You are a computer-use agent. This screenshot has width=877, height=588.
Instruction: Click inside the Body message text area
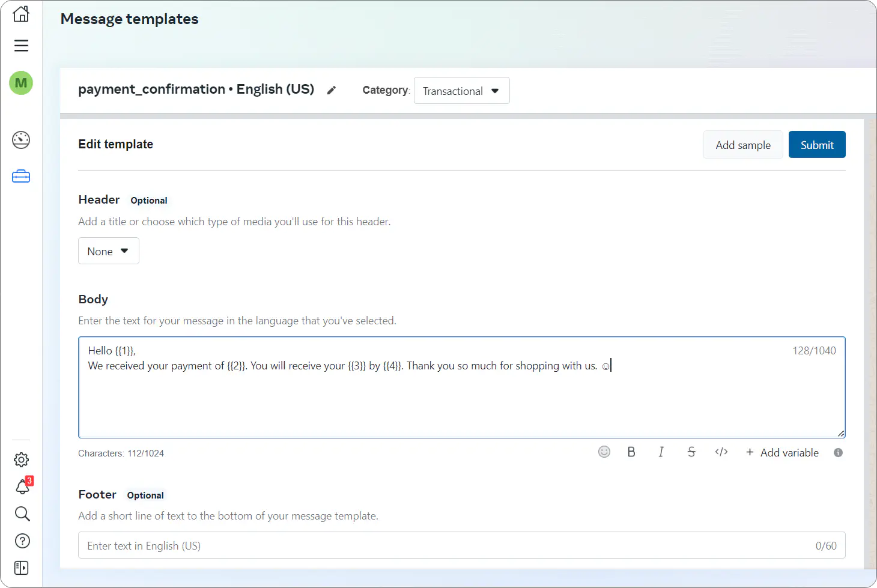(461, 387)
